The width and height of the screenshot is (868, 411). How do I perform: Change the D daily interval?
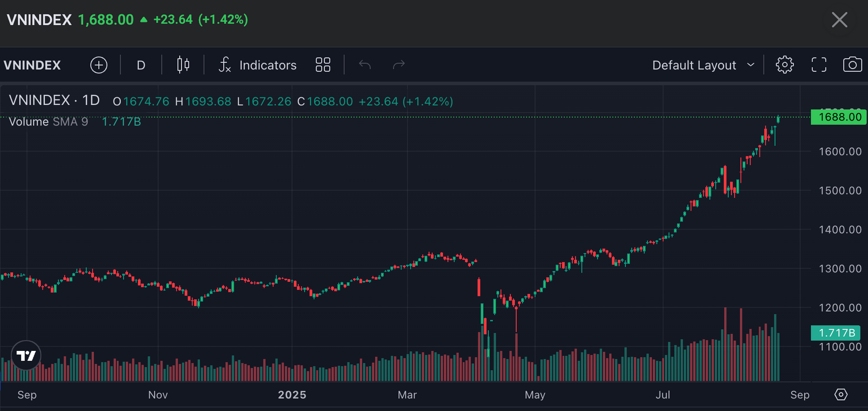click(x=141, y=65)
